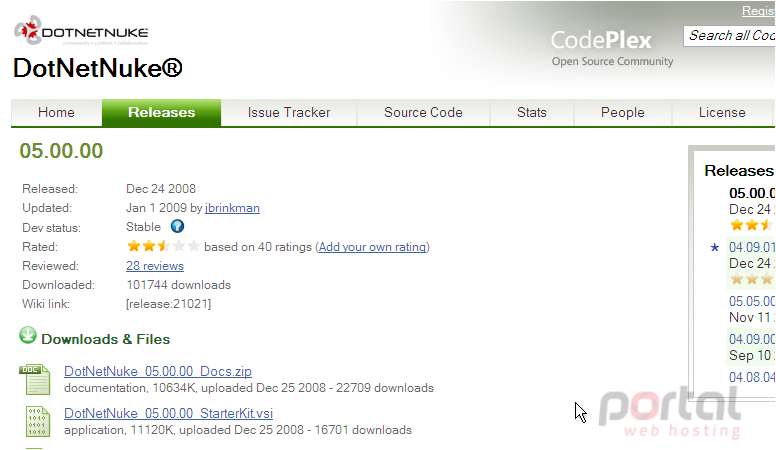Open the License tab

pyautogui.click(x=722, y=112)
